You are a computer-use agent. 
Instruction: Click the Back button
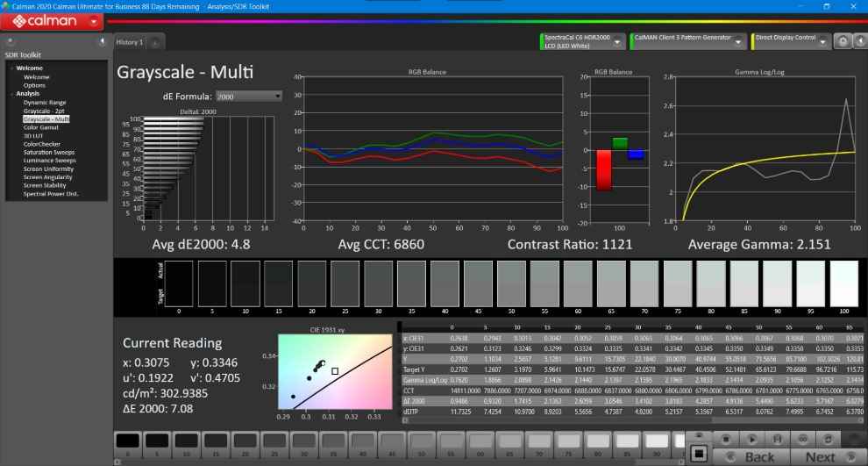[x=751, y=457]
